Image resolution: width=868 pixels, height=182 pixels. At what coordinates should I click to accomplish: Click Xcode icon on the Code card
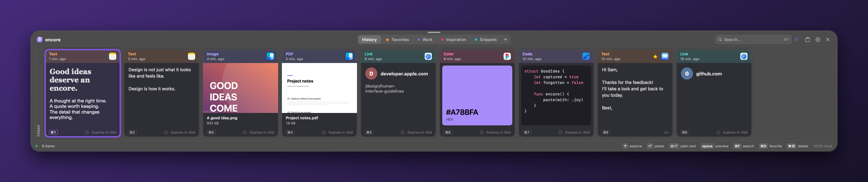click(x=586, y=56)
